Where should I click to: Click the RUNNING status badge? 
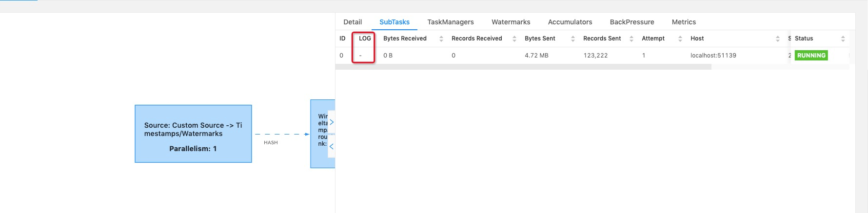pyautogui.click(x=811, y=56)
